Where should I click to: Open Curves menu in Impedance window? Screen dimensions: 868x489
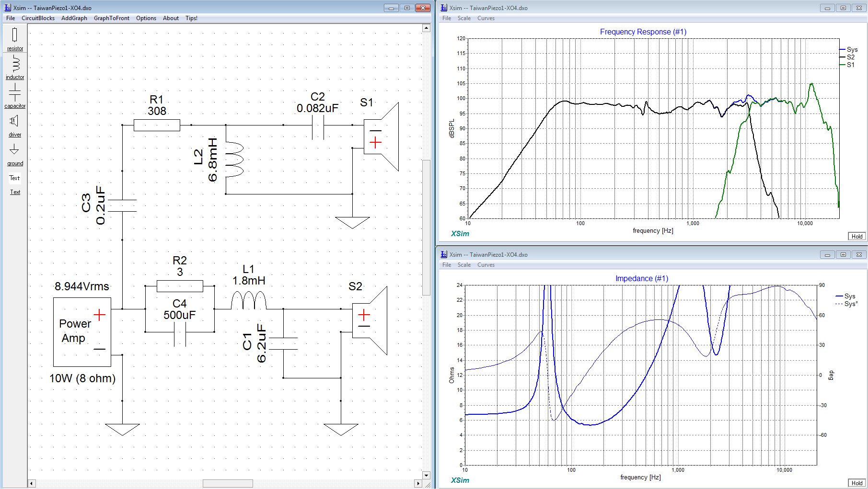486,265
